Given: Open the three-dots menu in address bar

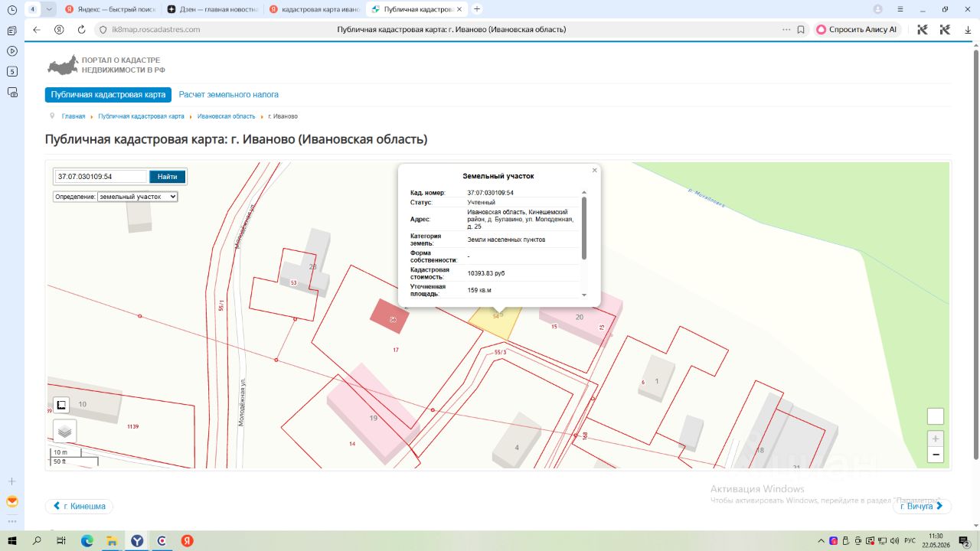Looking at the screenshot, I should click(x=786, y=29).
